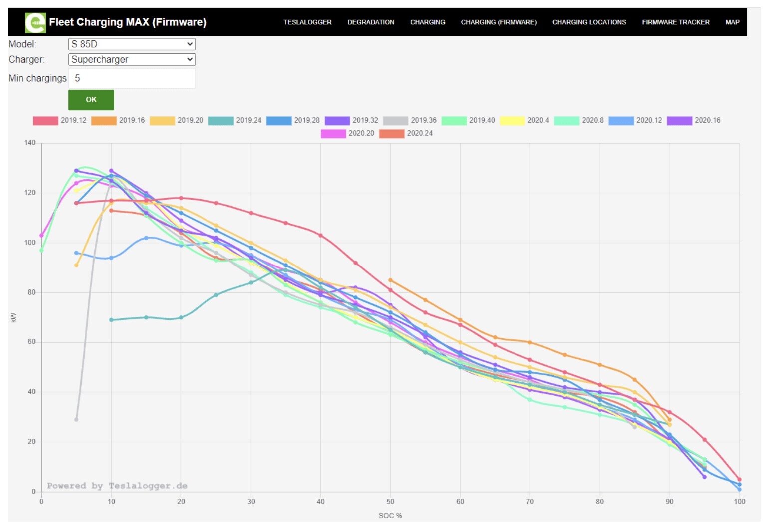Toggle the 2020.12 blue legend entry

[x=621, y=121]
